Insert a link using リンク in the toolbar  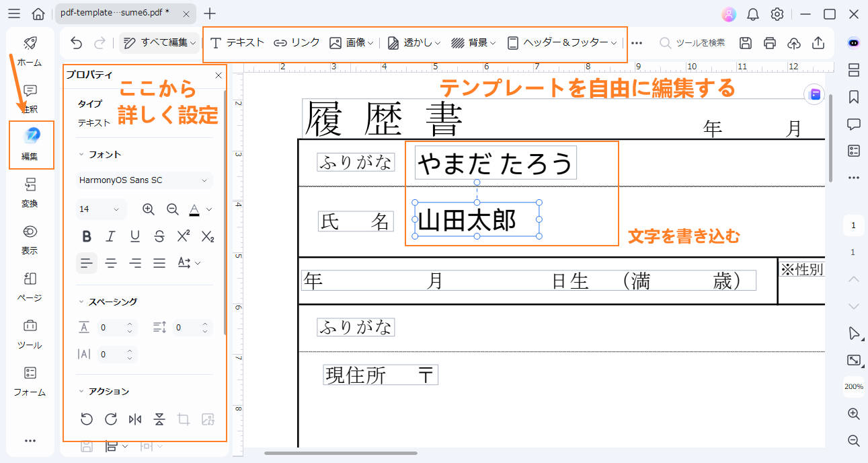pos(297,42)
